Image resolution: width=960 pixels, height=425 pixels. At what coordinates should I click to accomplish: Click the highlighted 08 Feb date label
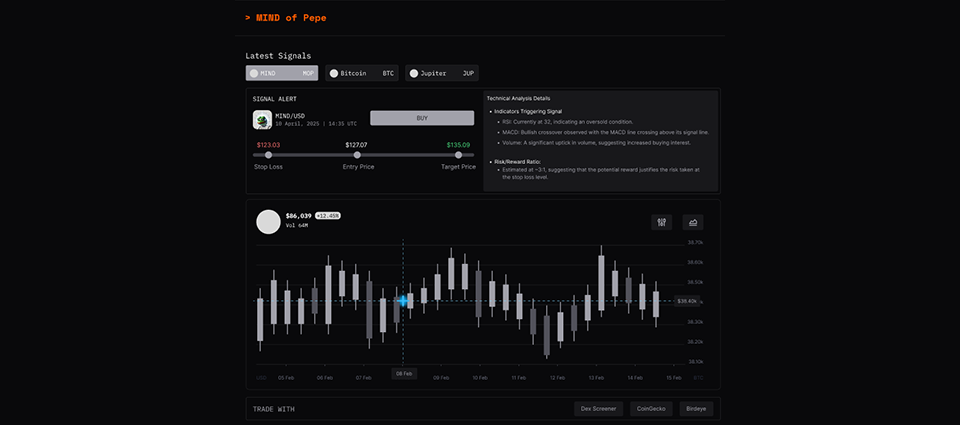[x=404, y=374]
